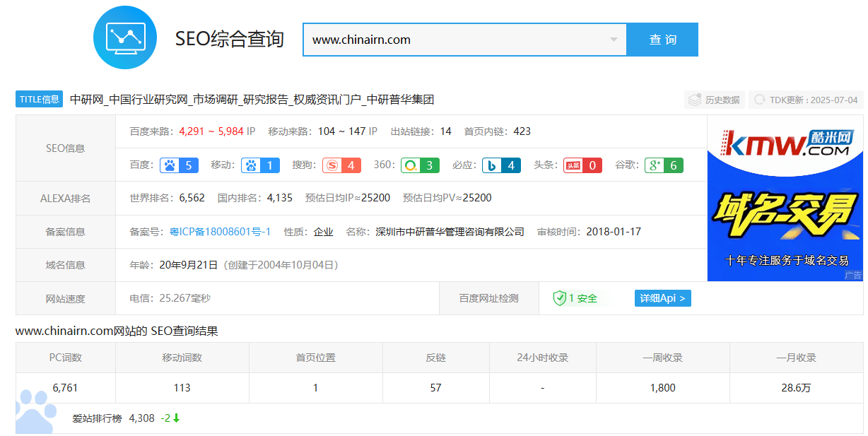Open 历史数据 history data
This screenshot has width=868, height=436.
pos(715,100)
